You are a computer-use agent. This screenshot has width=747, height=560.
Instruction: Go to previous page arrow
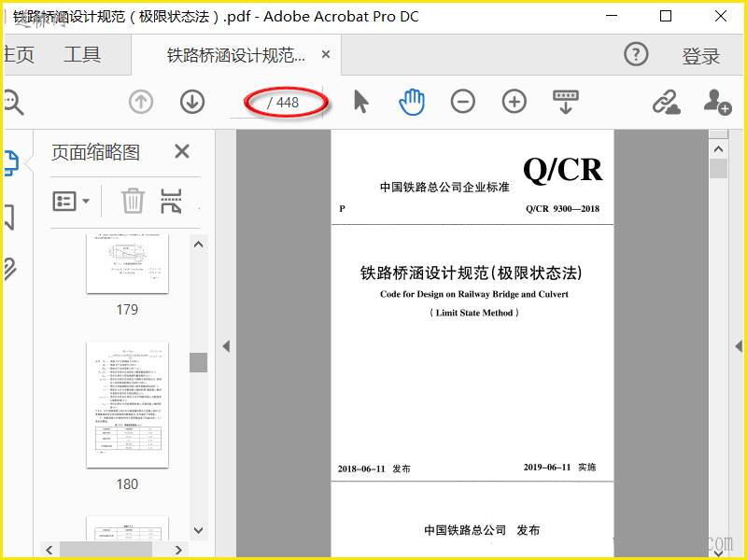[x=141, y=102]
